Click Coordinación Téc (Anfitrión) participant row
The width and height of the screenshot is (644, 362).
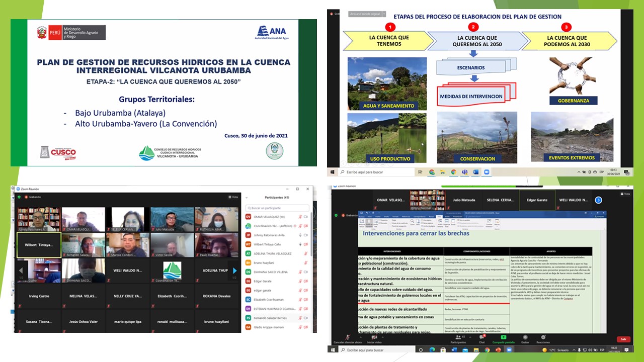coord(277,226)
